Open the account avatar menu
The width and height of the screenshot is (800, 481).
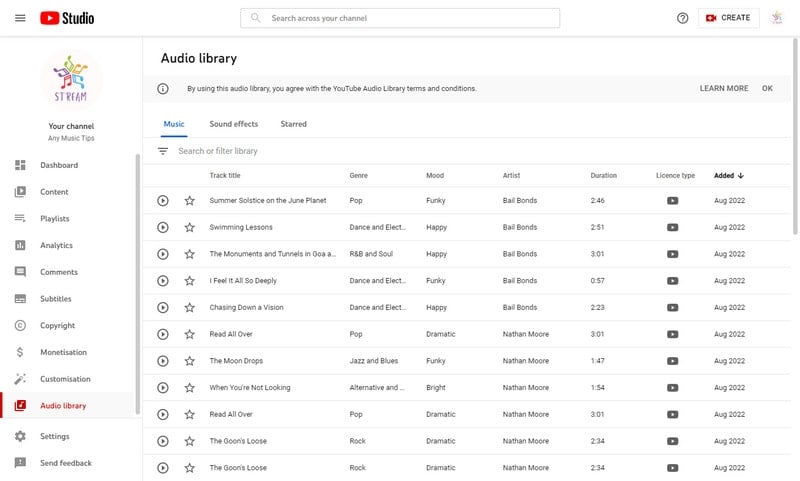pos(777,18)
